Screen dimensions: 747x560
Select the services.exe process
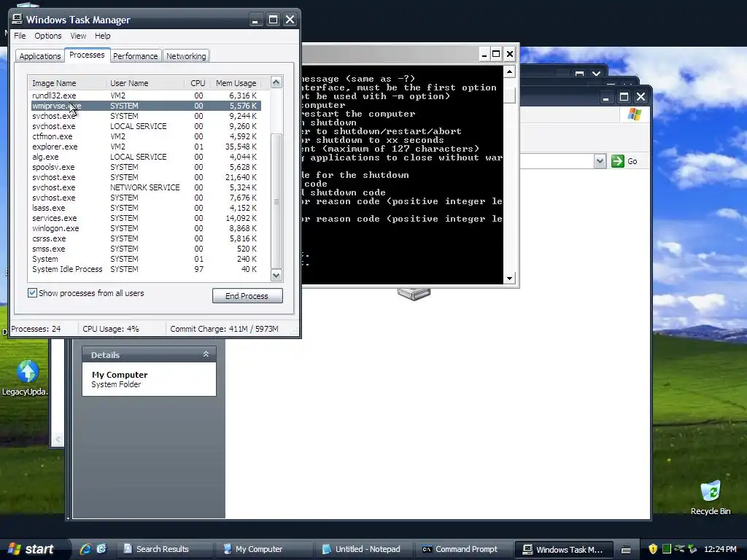coord(146,218)
